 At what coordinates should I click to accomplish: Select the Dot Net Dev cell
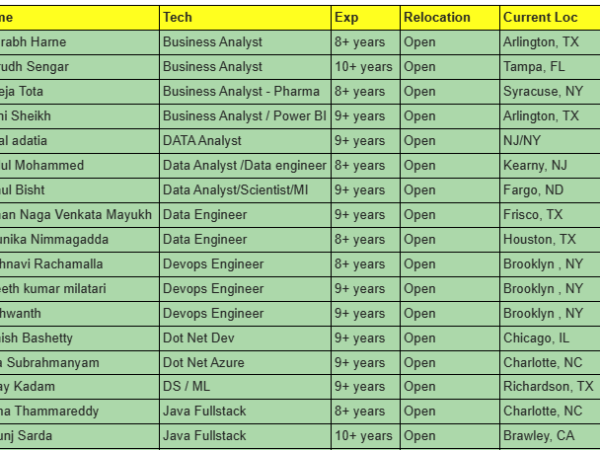tap(244, 338)
